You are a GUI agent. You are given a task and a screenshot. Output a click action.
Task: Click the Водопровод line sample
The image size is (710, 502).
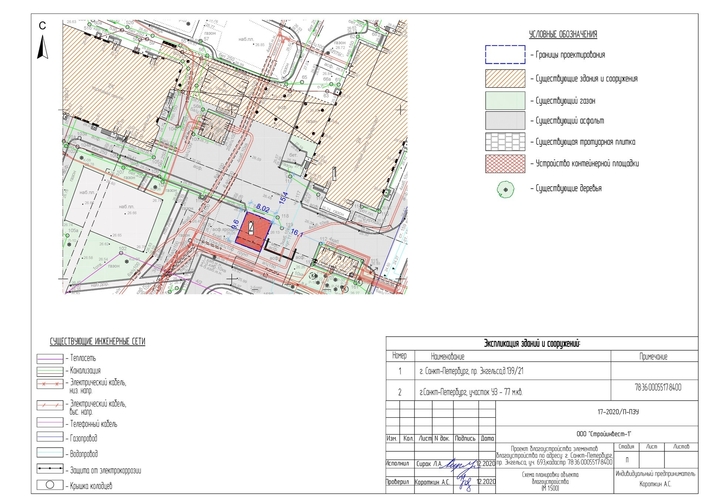pyautogui.click(x=50, y=453)
